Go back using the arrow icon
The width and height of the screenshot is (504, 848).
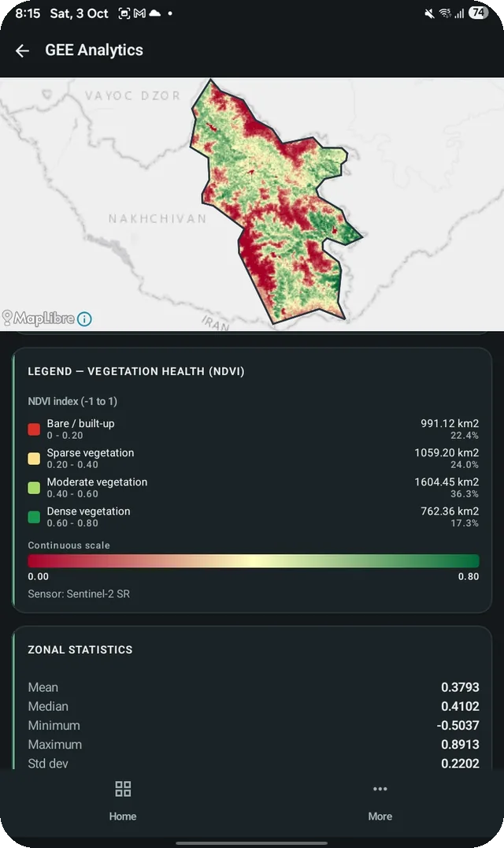[22, 51]
